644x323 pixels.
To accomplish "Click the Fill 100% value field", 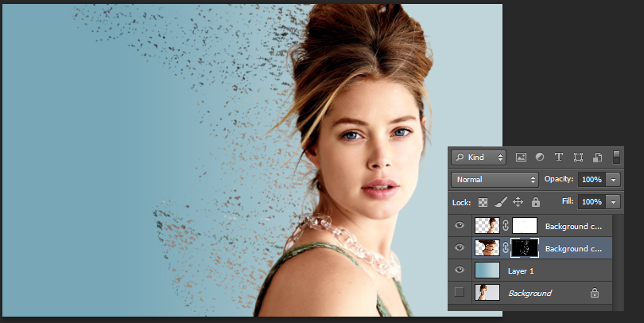I will click(592, 202).
